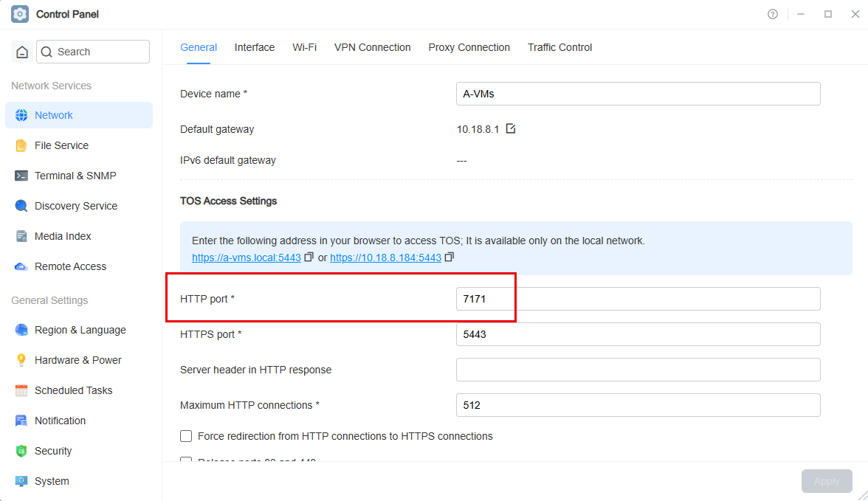This screenshot has height=501, width=868.
Task: Click the HTTP port input field
Action: [x=638, y=299]
